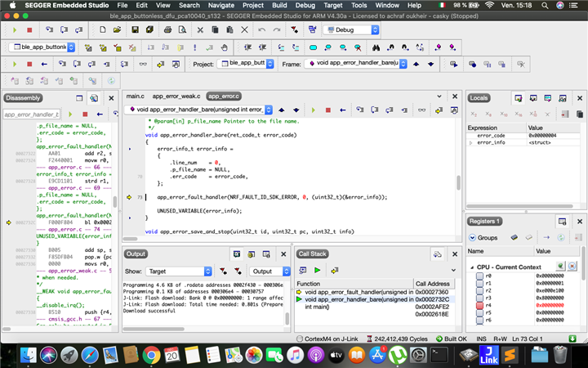This screenshot has width=588, height=368.
Task: Click the Built OK status indicator
Action: (x=452, y=339)
